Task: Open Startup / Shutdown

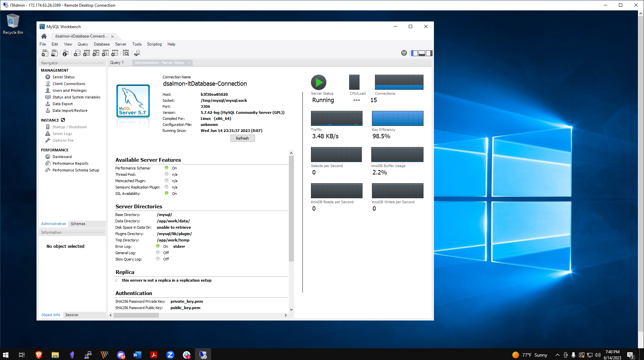Action: (x=69, y=127)
